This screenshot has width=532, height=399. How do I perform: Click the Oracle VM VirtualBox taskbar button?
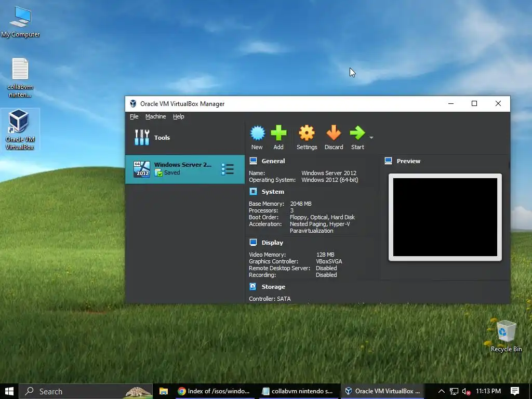click(x=382, y=391)
